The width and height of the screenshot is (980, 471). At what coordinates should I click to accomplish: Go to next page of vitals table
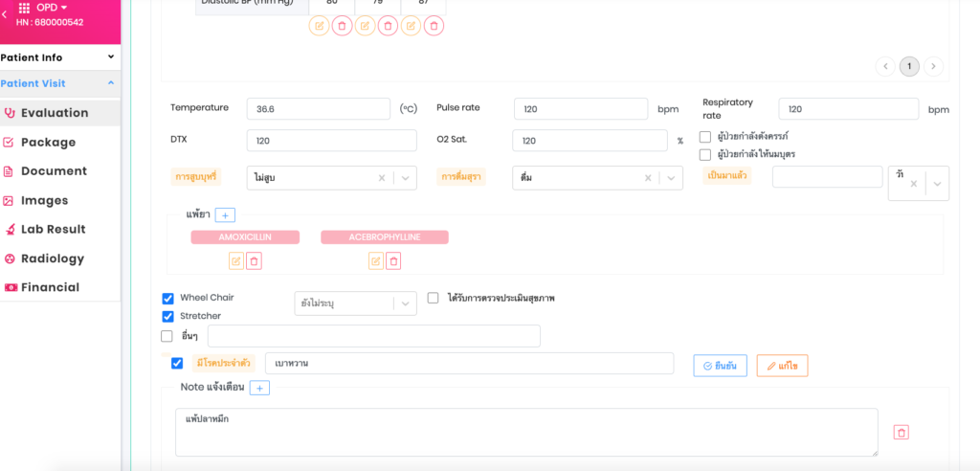click(x=934, y=66)
